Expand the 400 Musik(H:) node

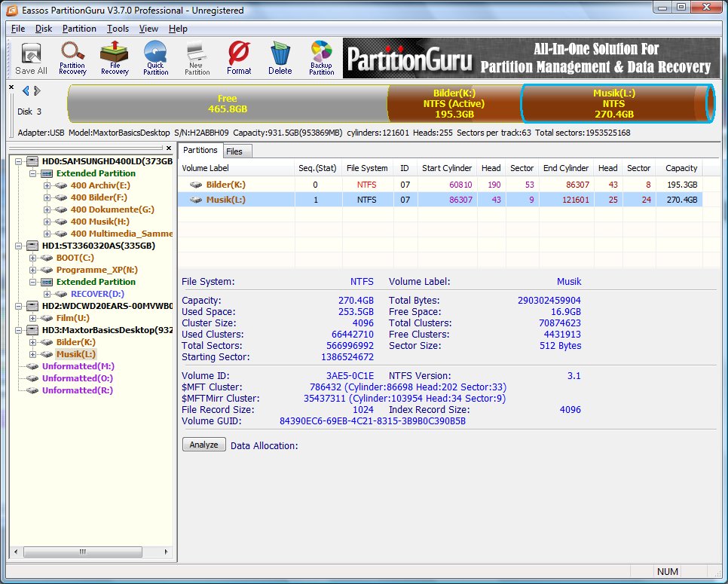(x=47, y=222)
